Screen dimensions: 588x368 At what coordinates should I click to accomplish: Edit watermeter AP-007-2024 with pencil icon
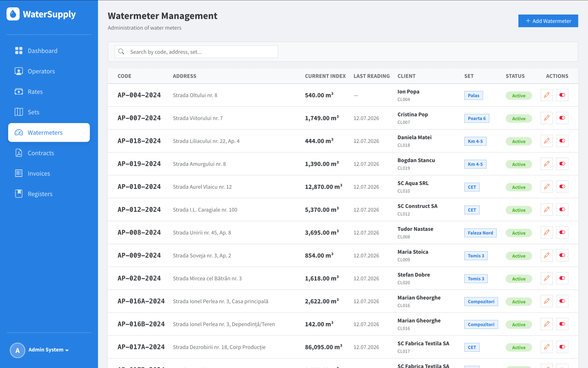(x=547, y=118)
